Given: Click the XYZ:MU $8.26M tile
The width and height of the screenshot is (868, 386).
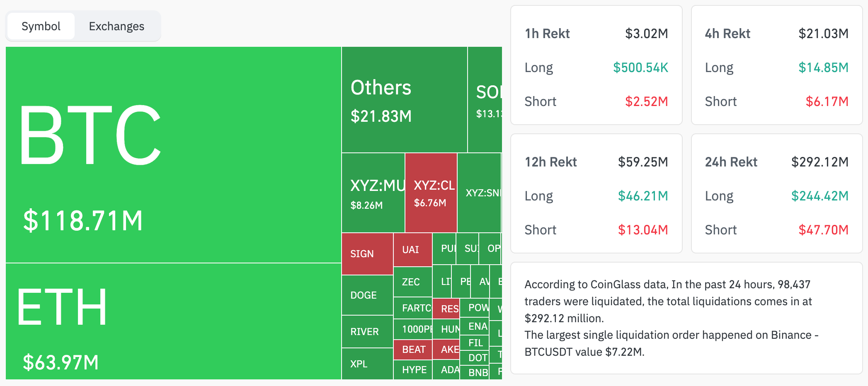Looking at the screenshot, I should pos(373,193).
